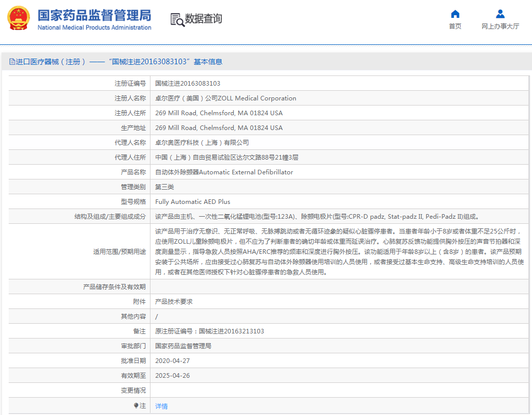Click 批准日期 row label
Image resolution: width=532 pixels, height=415 pixels.
[133, 361]
